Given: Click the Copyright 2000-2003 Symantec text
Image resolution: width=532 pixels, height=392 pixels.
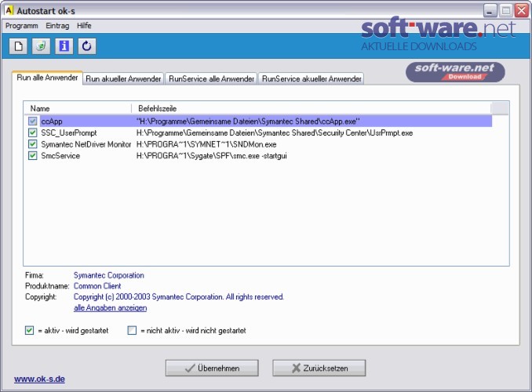Looking at the screenshot, I should click(x=179, y=296).
